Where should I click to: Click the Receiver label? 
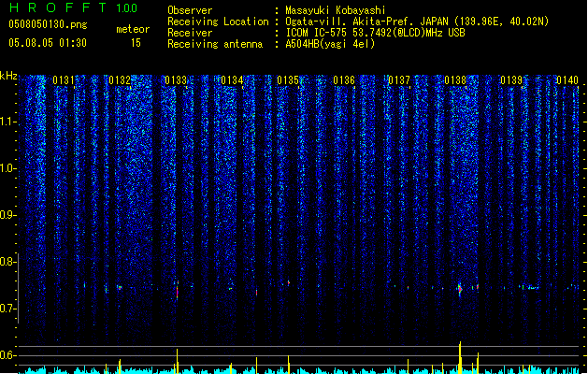click(x=190, y=33)
